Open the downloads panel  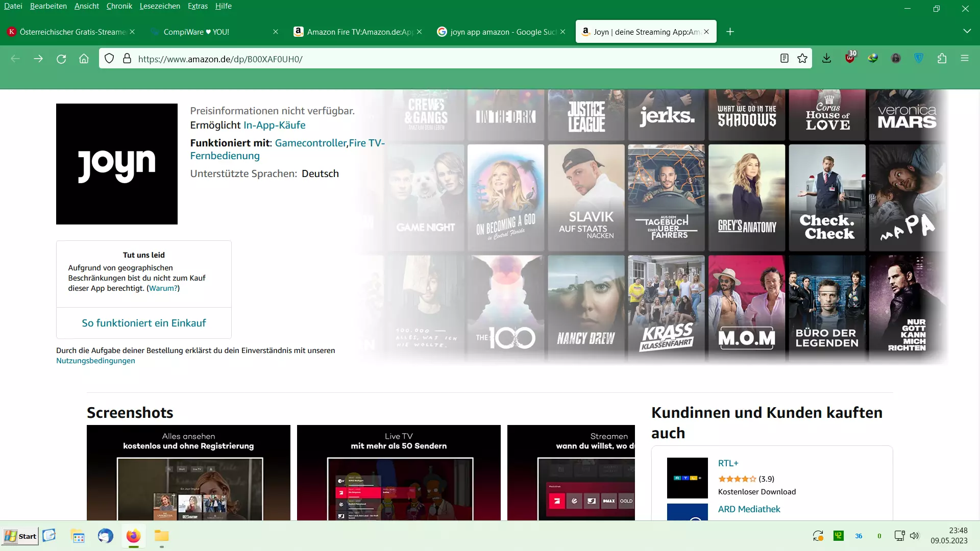point(827,59)
